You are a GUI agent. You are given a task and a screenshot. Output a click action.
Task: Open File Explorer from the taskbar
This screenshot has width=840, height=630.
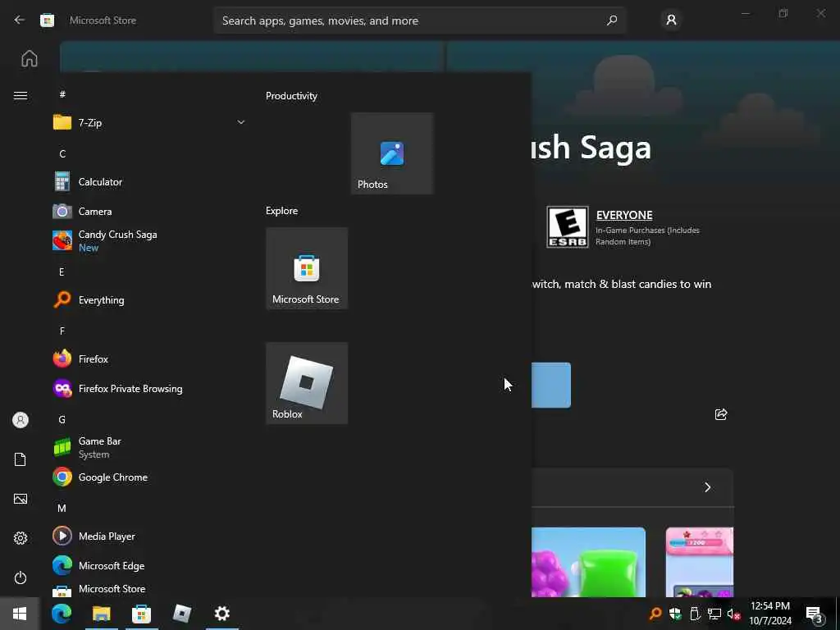pyautogui.click(x=101, y=614)
